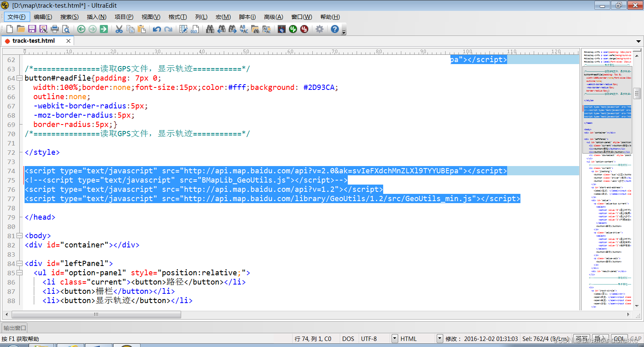Open the 高级(A) menu
The image size is (644, 347).
click(x=274, y=17)
